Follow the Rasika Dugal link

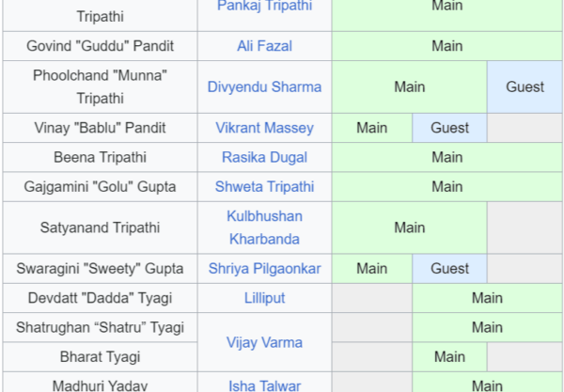264,157
